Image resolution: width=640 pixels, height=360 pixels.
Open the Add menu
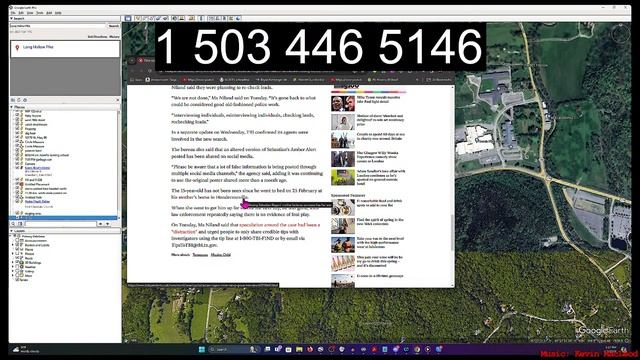click(49, 13)
